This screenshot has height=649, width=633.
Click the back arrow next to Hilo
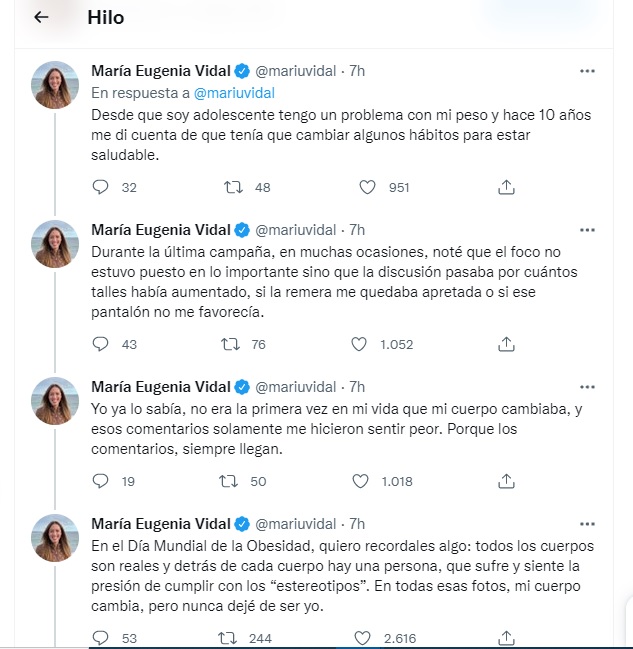41,18
